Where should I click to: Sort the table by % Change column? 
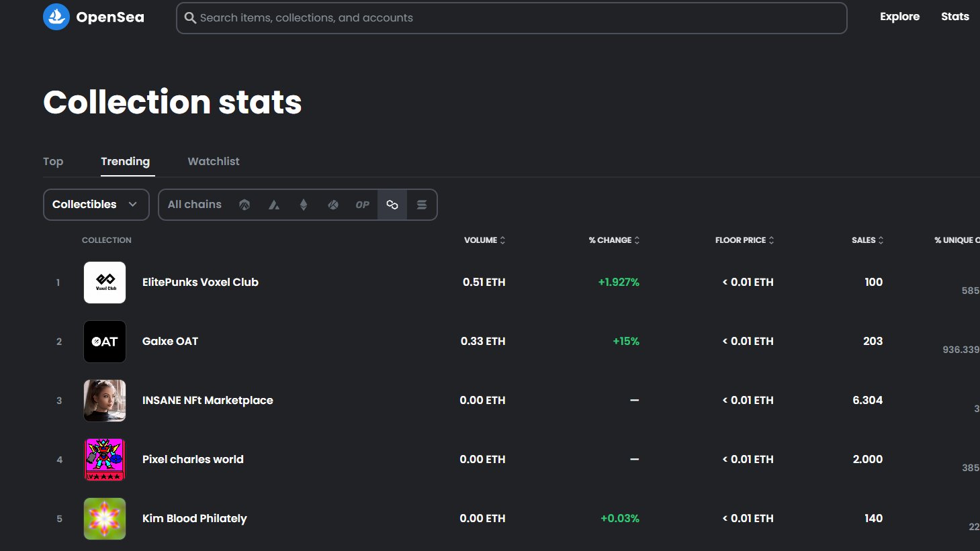614,240
